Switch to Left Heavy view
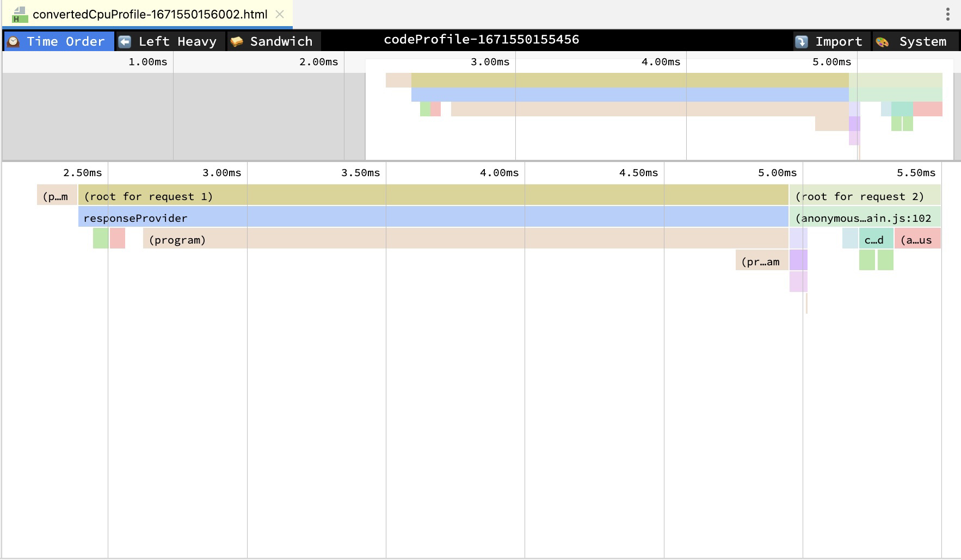Image resolution: width=961 pixels, height=560 pixels. tap(170, 41)
